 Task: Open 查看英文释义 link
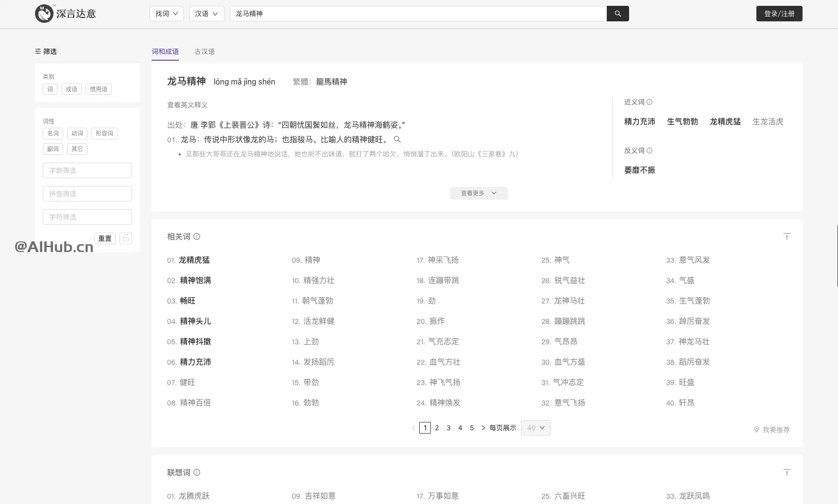[187, 105]
